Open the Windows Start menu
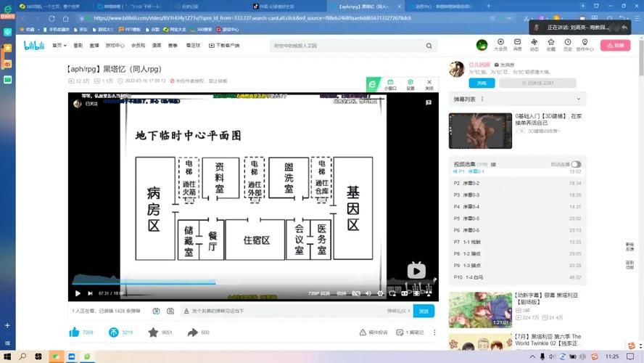The height and width of the screenshot is (363, 644). (x=7, y=356)
